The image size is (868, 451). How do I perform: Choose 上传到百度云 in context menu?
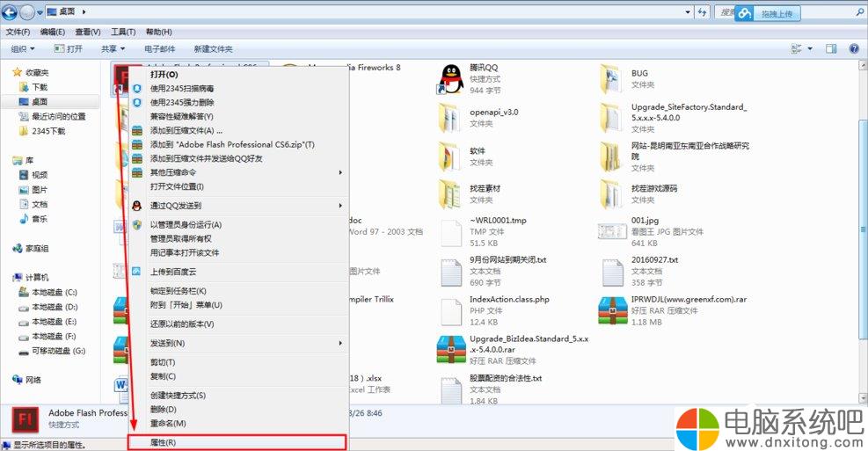(x=238, y=272)
